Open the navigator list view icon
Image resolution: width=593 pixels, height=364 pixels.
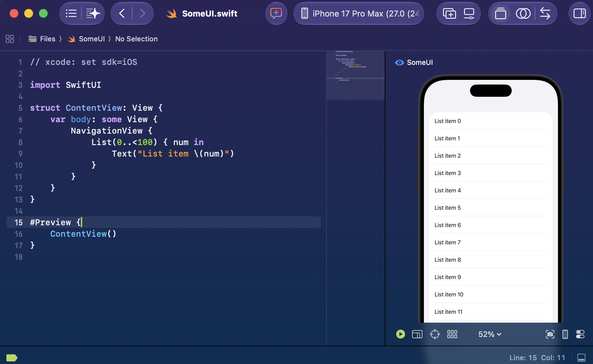point(71,13)
